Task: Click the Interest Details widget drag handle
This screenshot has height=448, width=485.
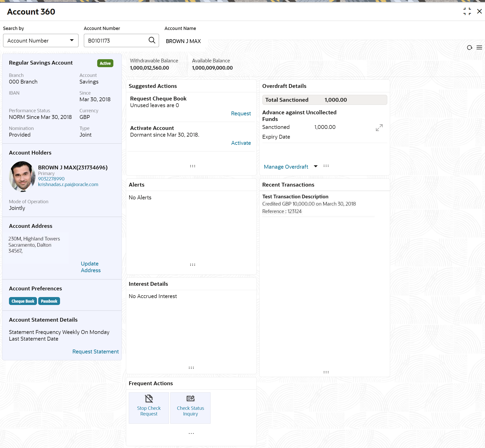Action: pyautogui.click(x=191, y=368)
